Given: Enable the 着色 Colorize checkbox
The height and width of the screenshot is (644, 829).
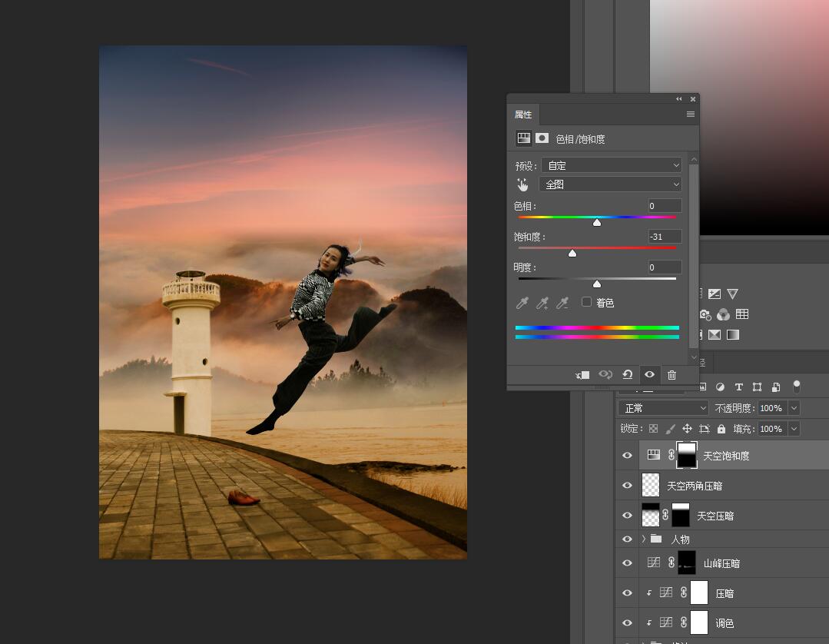Looking at the screenshot, I should coord(585,302).
